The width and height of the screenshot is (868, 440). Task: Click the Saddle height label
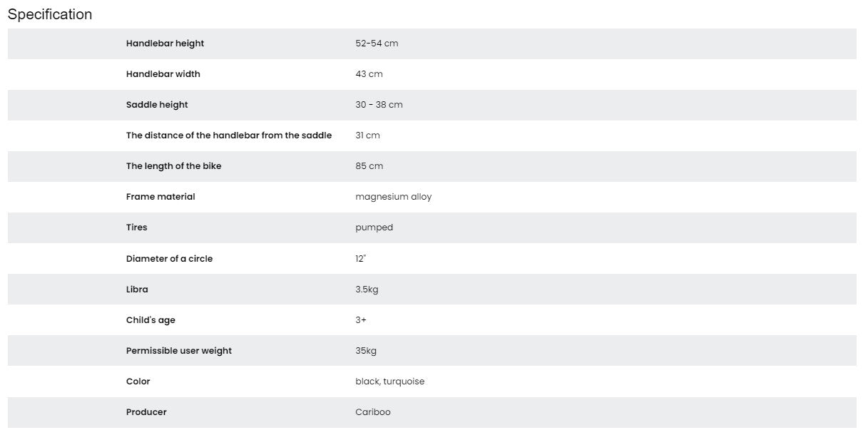(x=157, y=105)
